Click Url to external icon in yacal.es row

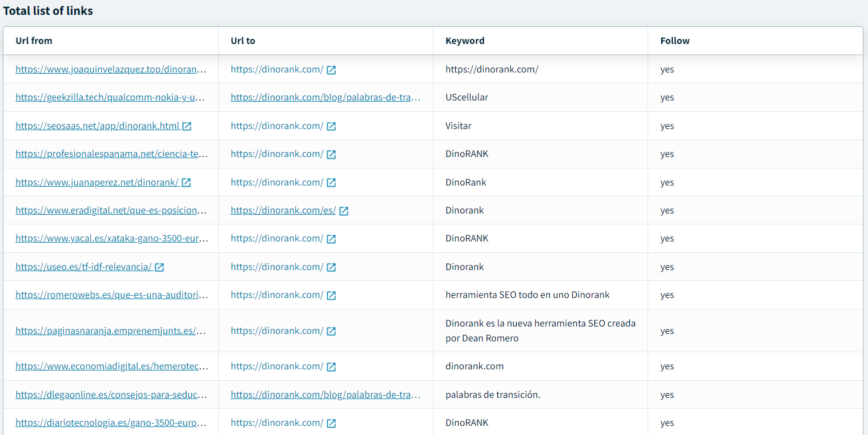331,239
